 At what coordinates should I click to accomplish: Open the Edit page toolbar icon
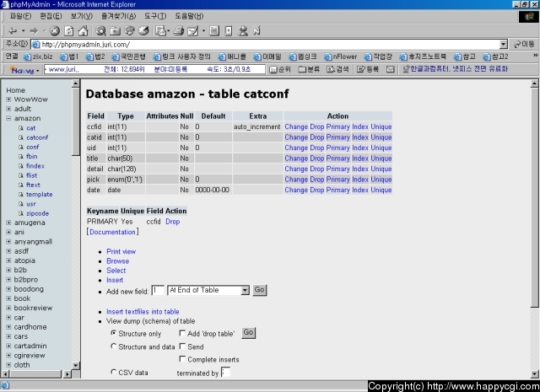[x=193, y=31]
